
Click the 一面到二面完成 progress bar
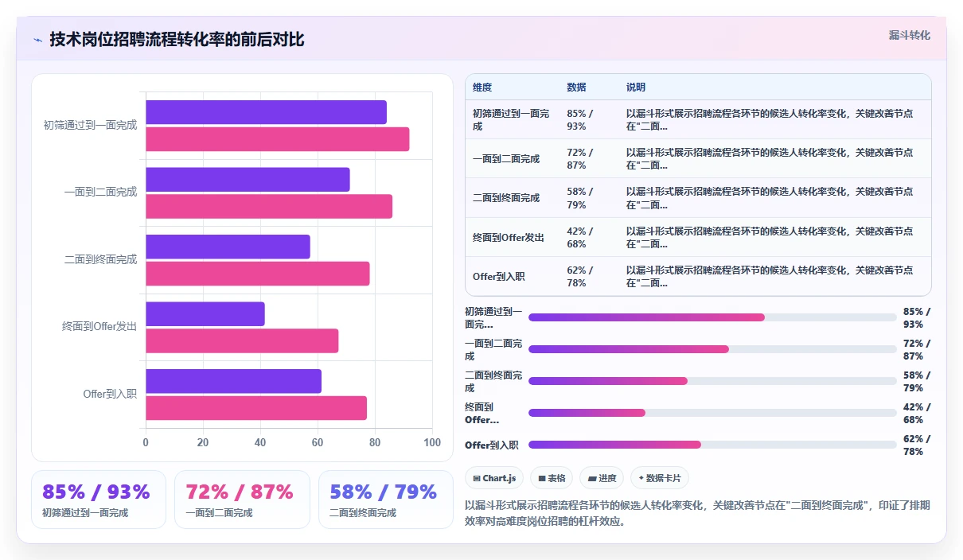click(x=712, y=349)
